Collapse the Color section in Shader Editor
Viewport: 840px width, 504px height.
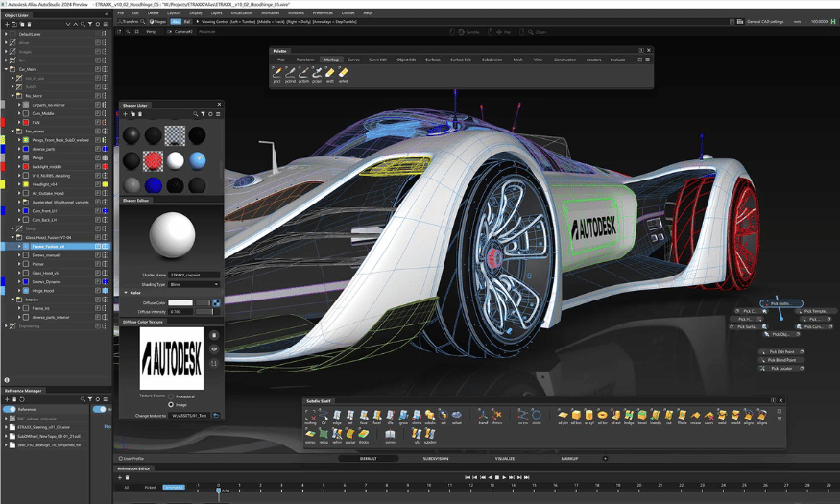126,293
